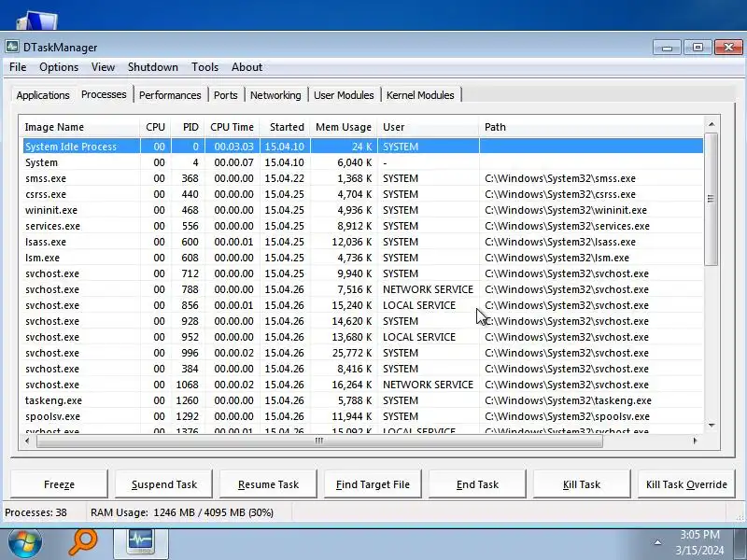Viewport: 747px width, 560px height.
Task: Select svchost.exe with PID 996
Action: 362,353
